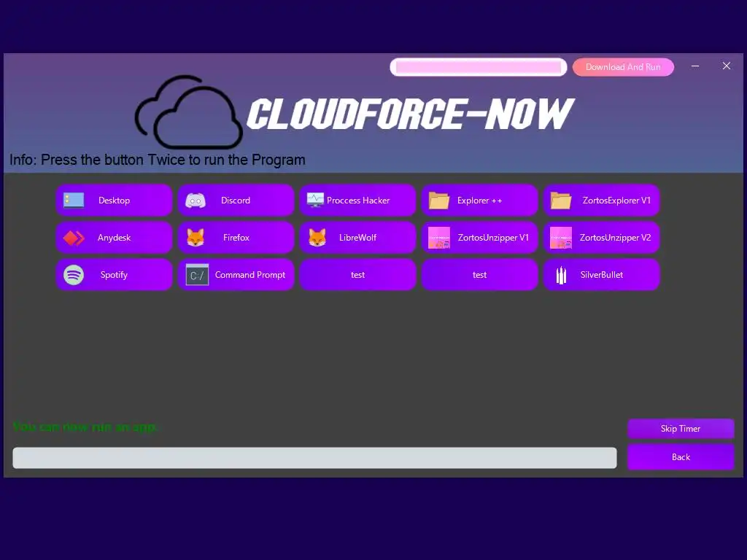This screenshot has width=747, height=560.
Task: Open Command Prompt via its C:/ icon
Action: [x=197, y=275]
